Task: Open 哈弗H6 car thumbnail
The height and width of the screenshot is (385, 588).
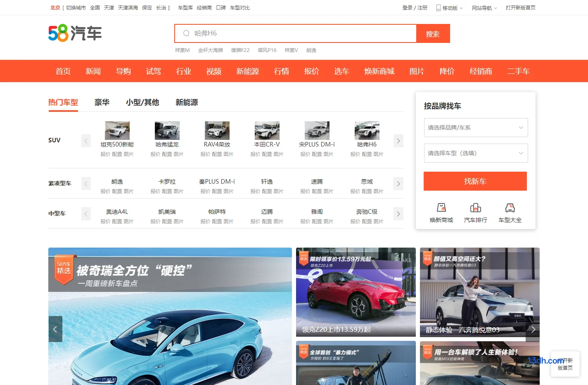Action: tap(367, 130)
